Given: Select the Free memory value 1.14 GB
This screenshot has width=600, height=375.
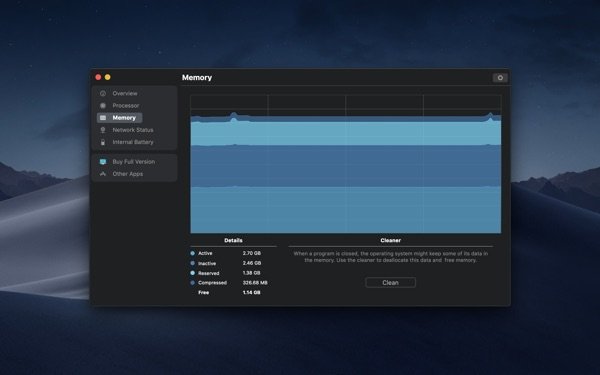Looking at the screenshot, I should pyautogui.click(x=251, y=293).
